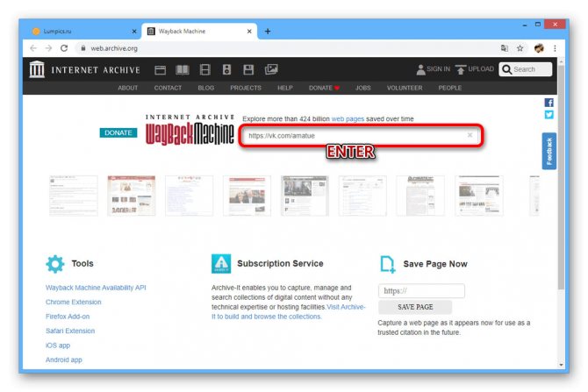Click the Archive-It subscription icon

[x=221, y=264]
